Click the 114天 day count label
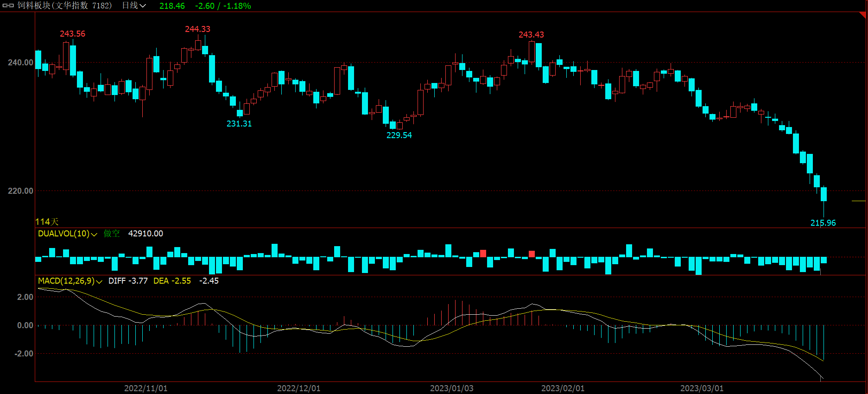 (47, 222)
